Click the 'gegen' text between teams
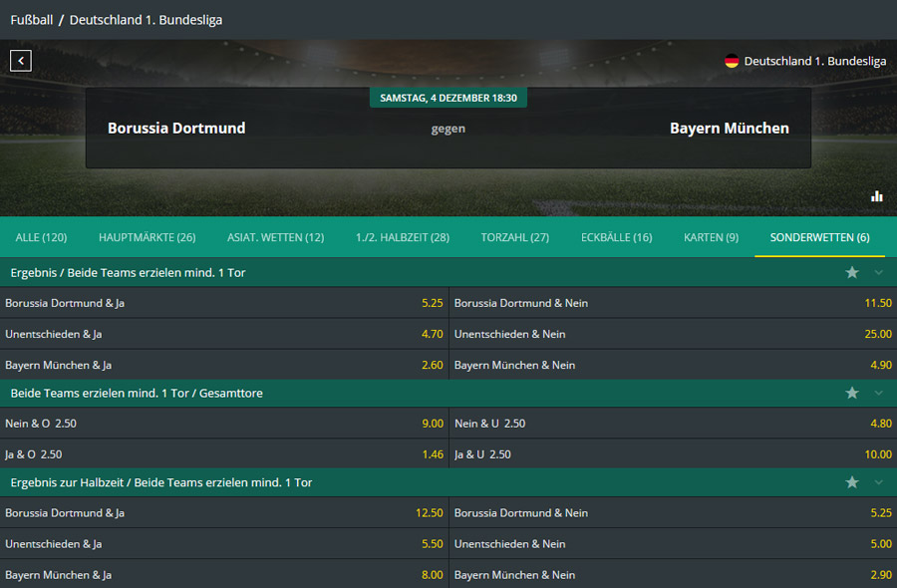 tap(448, 129)
